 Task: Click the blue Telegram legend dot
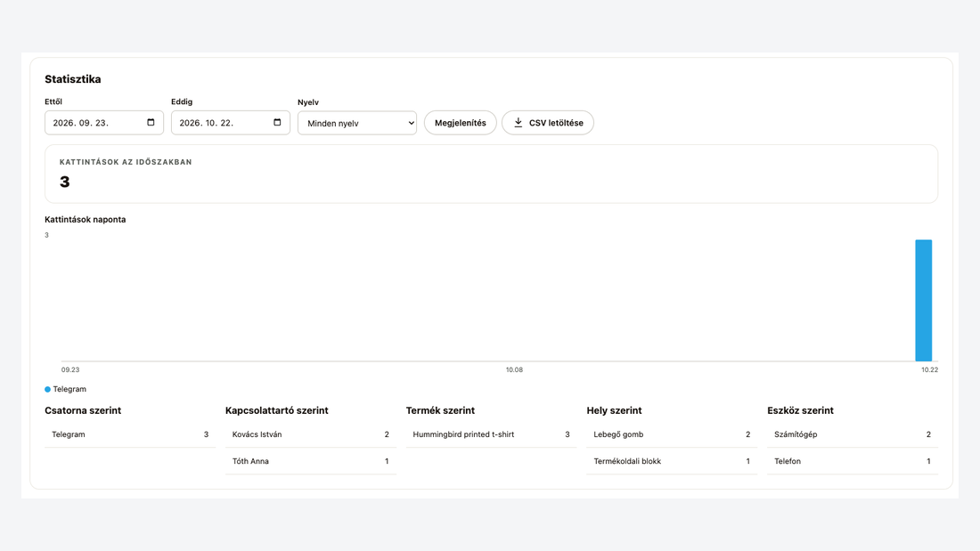(47, 389)
